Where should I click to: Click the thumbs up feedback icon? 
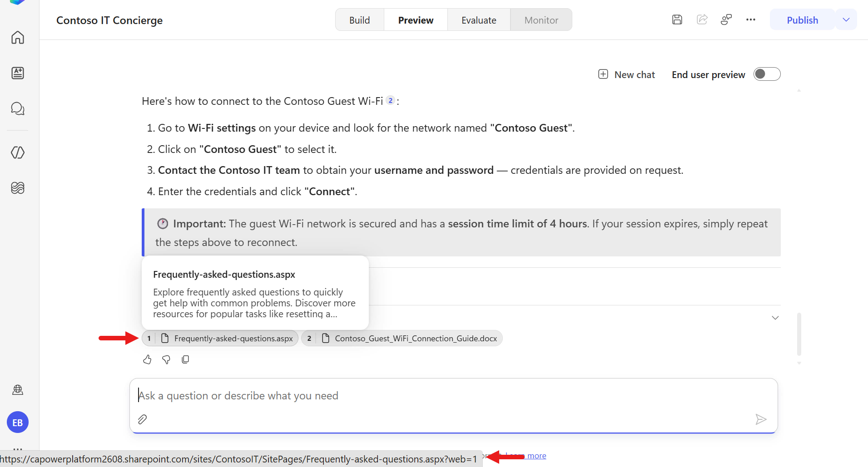coord(147,359)
